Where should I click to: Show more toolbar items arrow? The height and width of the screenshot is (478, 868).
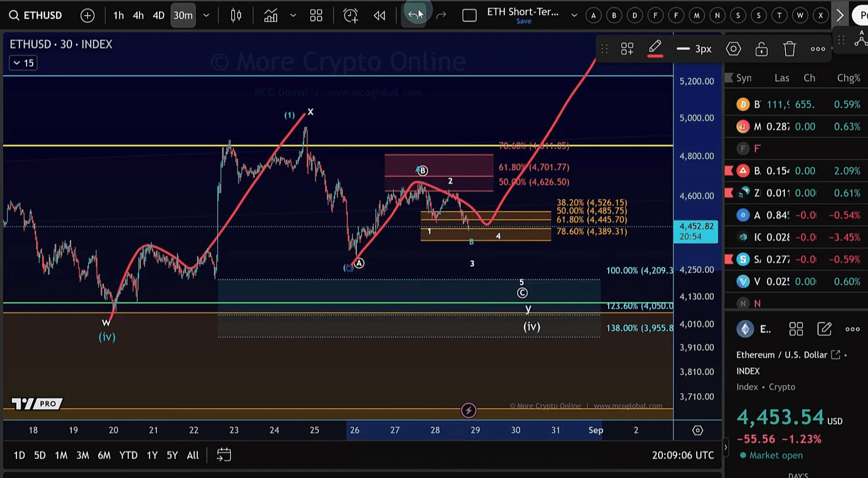[x=840, y=15]
